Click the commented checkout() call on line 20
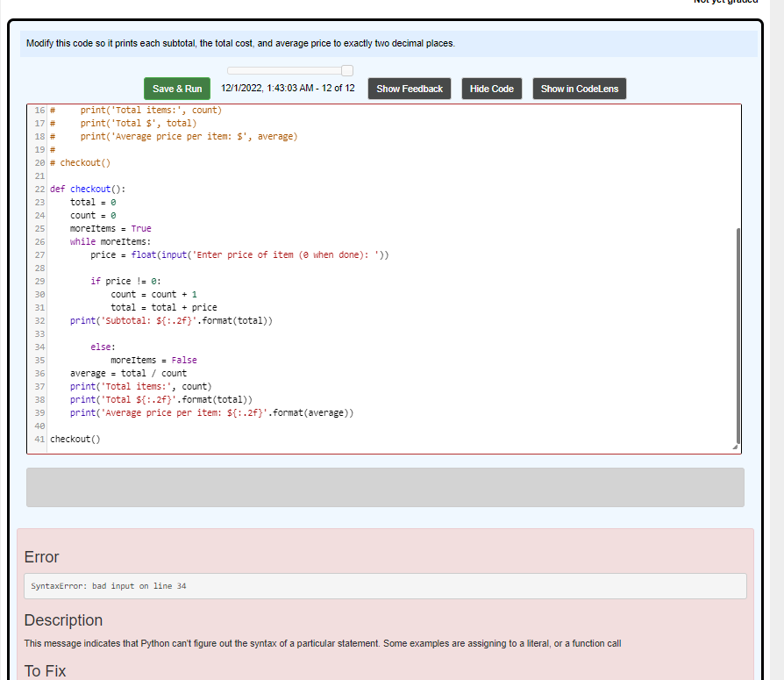This screenshot has width=784, height=680. (x=80, y=162)
